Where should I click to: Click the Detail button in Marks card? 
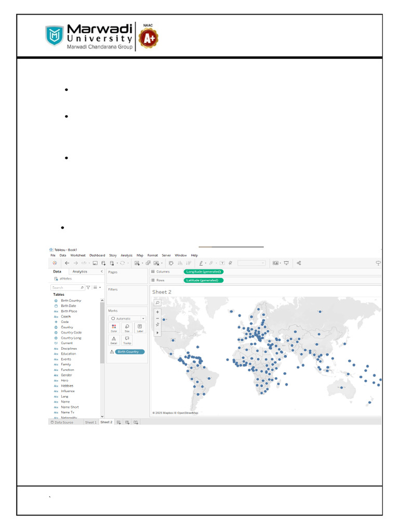(x=114, y=340)
